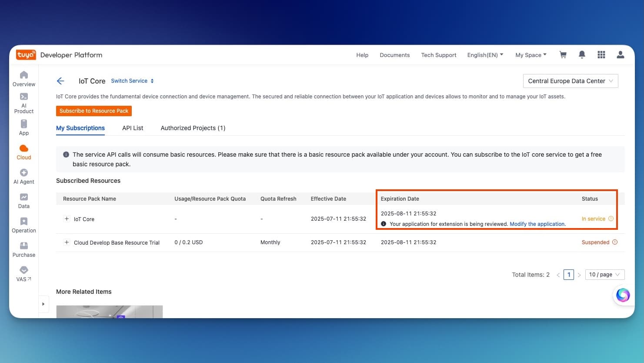Open AI Product in sidebar
The height and width of the screenshot is (363, 644).
(x=24, y=103)
